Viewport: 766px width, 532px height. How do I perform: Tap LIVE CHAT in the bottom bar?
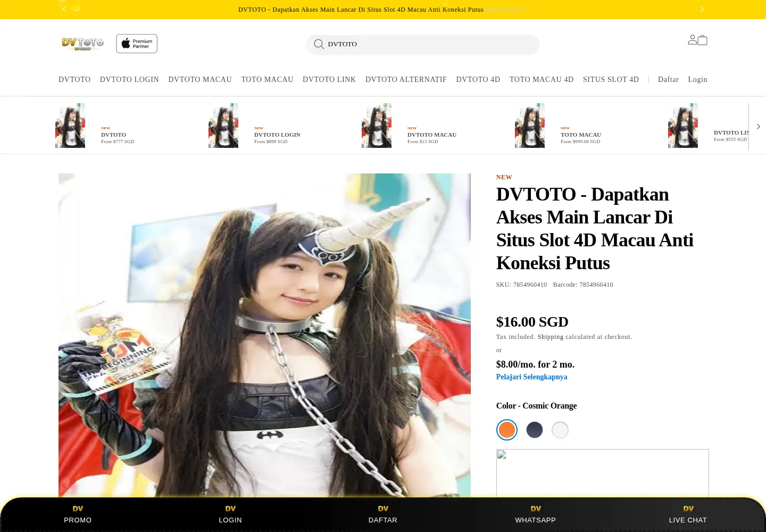(688, 514)
